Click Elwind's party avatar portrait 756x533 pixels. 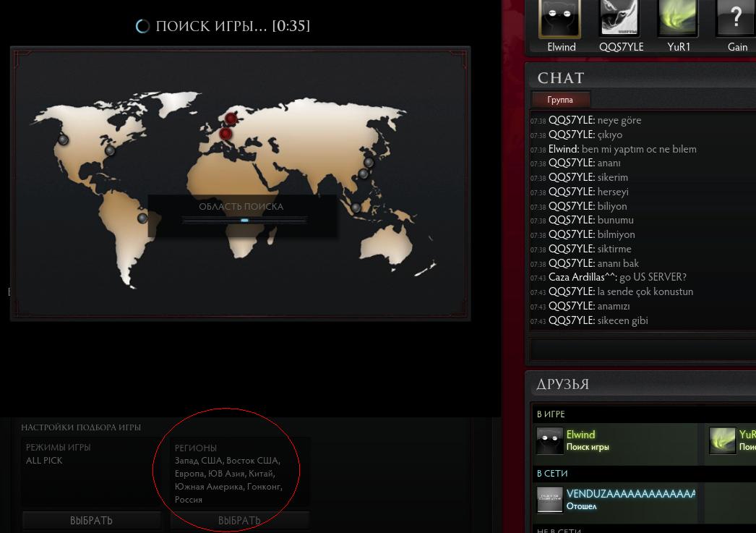tap(559, 18)
